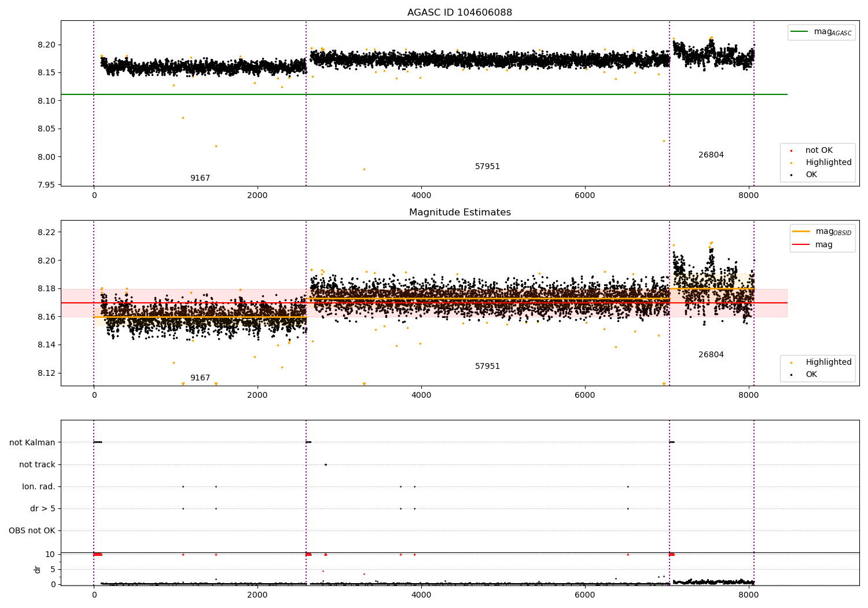Click the 8.14 y-tick in Magnitude Estimates plot
868x608 pixels.
pyautogui.click(x=47, y=345)
